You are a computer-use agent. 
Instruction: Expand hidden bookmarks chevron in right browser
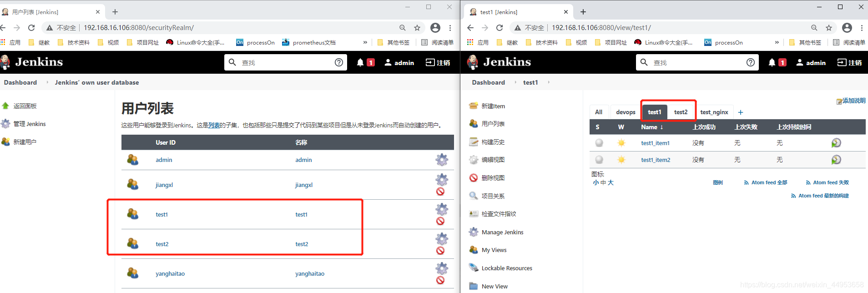pyautogui.click(x=777, y=42)
